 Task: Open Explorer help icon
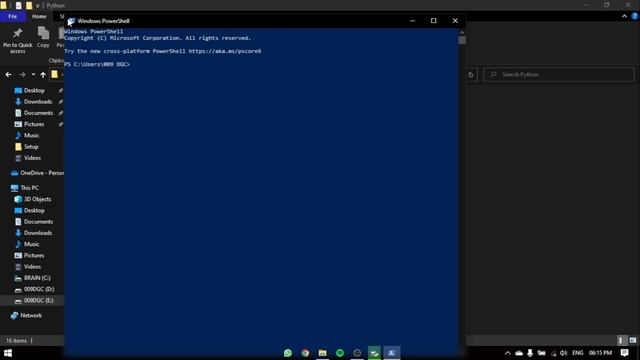click(x=635, y=16)
